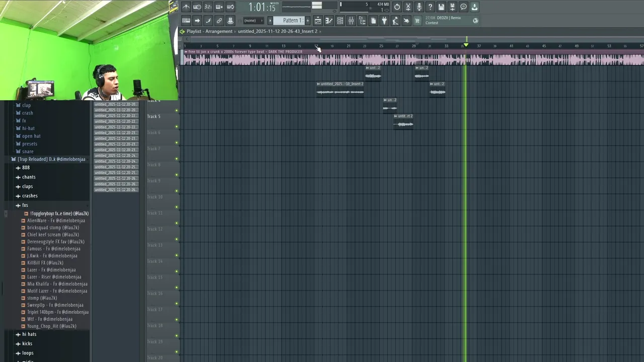Click the link controller icon

point(219,21)
